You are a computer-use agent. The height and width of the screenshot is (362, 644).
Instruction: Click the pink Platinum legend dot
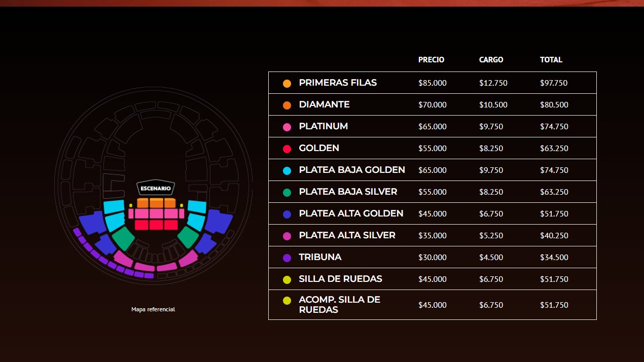point(287,127)
